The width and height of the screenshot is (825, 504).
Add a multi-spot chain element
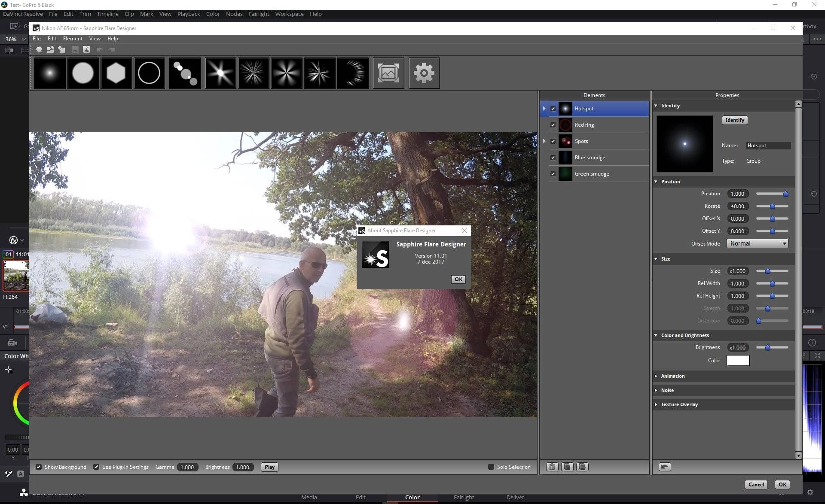click(x=185, y=73)
